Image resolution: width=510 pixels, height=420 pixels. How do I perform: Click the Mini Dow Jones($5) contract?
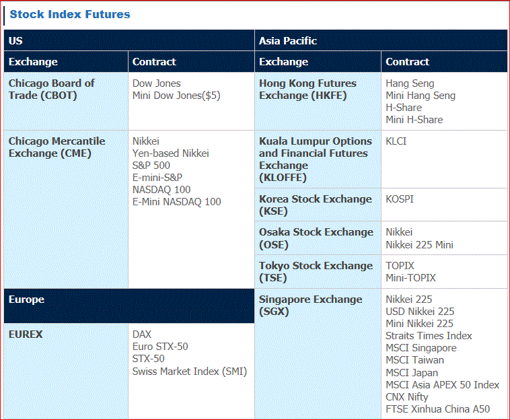(x=176, y=96)
